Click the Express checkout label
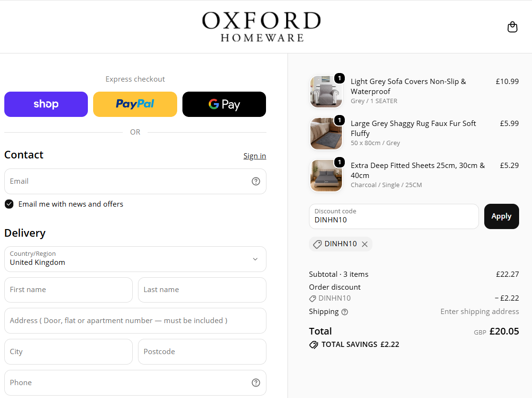This screenshot has height=398, width=532. pos(135,79)
